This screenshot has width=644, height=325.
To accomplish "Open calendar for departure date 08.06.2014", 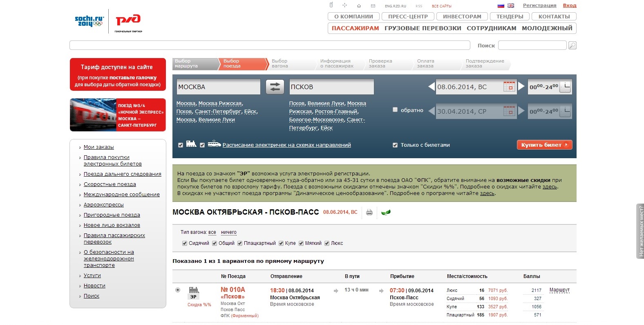I will pyautogui.click(x=509, y=87).
